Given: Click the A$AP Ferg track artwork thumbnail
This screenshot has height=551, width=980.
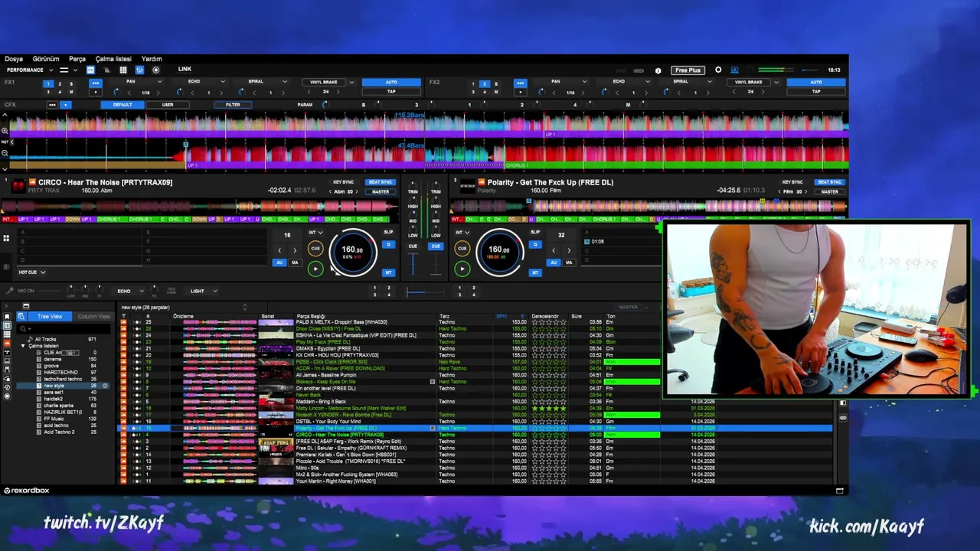Looking at the screenshot, I should coord(275,442).
